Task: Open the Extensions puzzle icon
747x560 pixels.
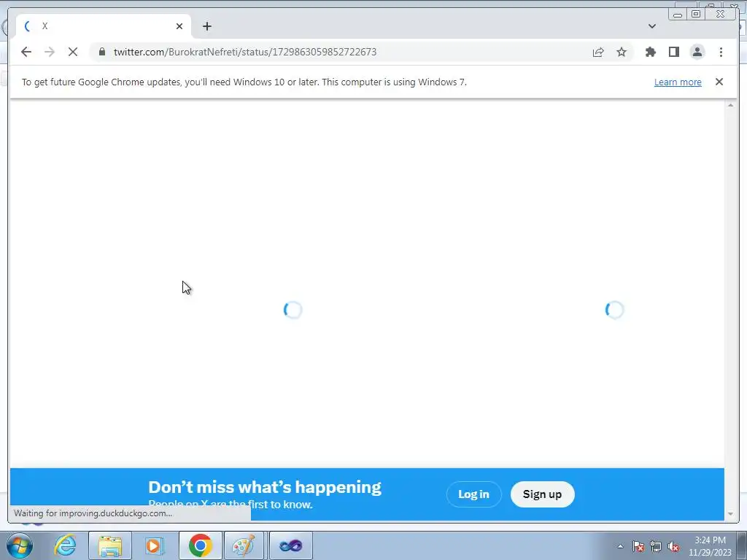Action: coord(650,52)
